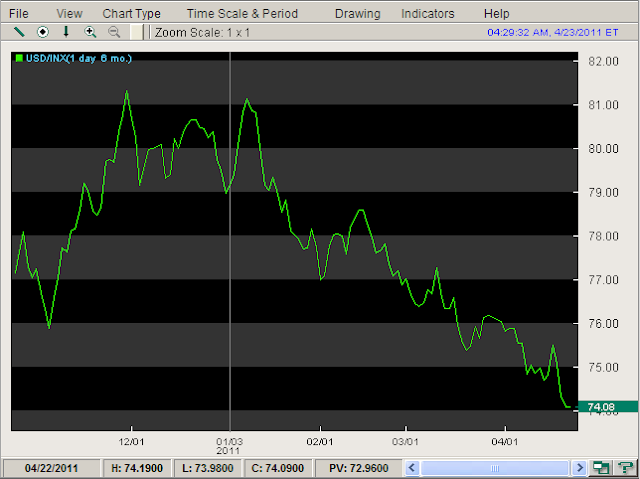
Task: Click the 04/22/2011 date field
Action: coord(51,468)
